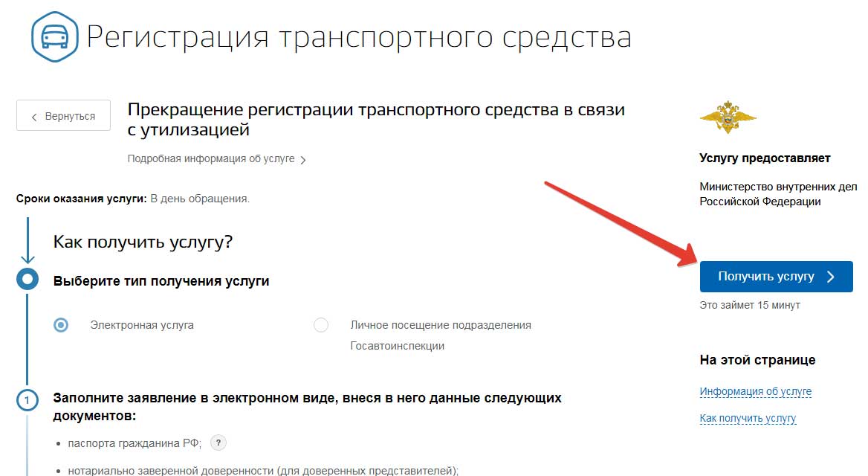Open help tooltip next to паспорта гражданина РФ
This screenshot has height=476, width=868.
click(x=218, y=443)
